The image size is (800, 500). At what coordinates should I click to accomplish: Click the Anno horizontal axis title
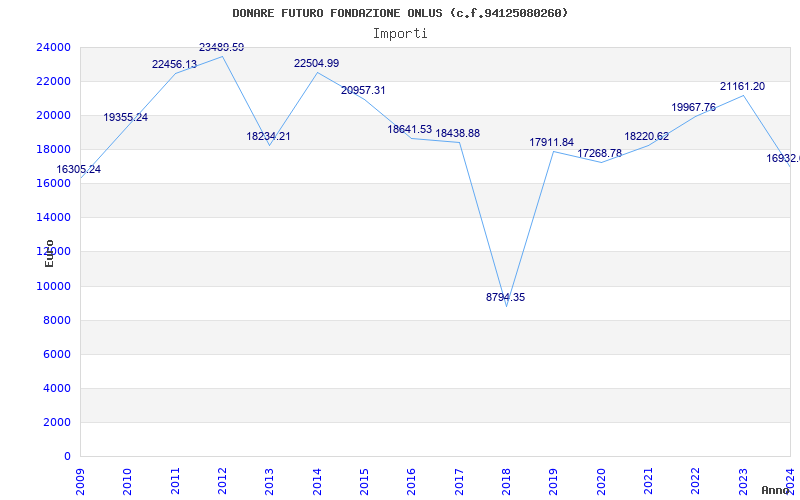tap(775, 490)
